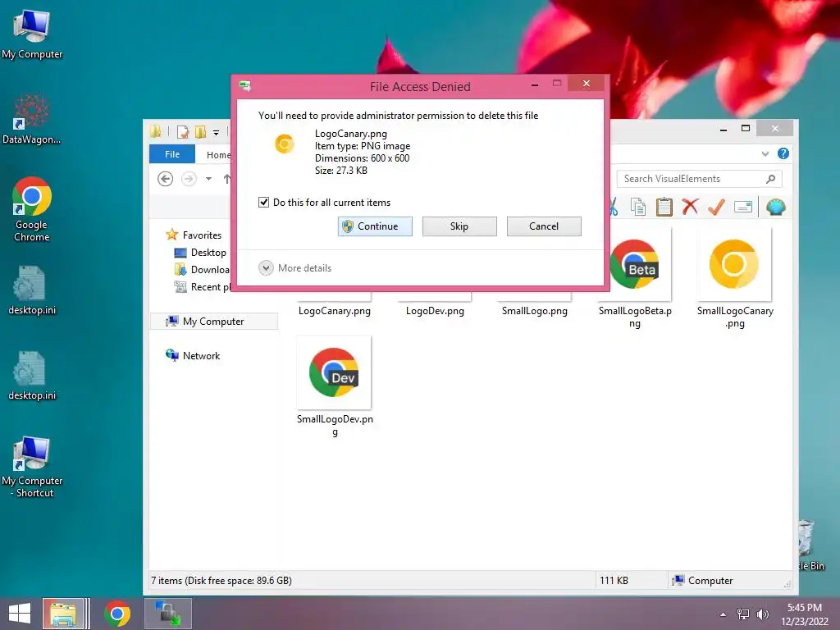
Task: Click Chrome in the taskbar
Action: pyautogui.click(x=117, y=614)
